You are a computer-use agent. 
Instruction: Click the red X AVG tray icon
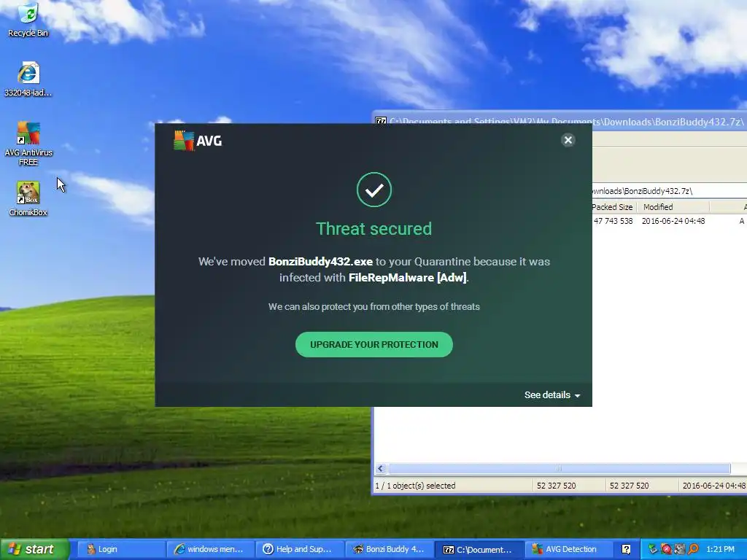click(x=666, y=549)
